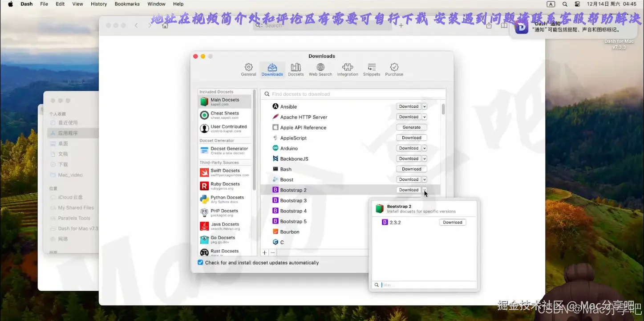Image resolution: width=644 pixels, height=321 pixels.
Task: Remove source with minus button
Action: (273, 252)
